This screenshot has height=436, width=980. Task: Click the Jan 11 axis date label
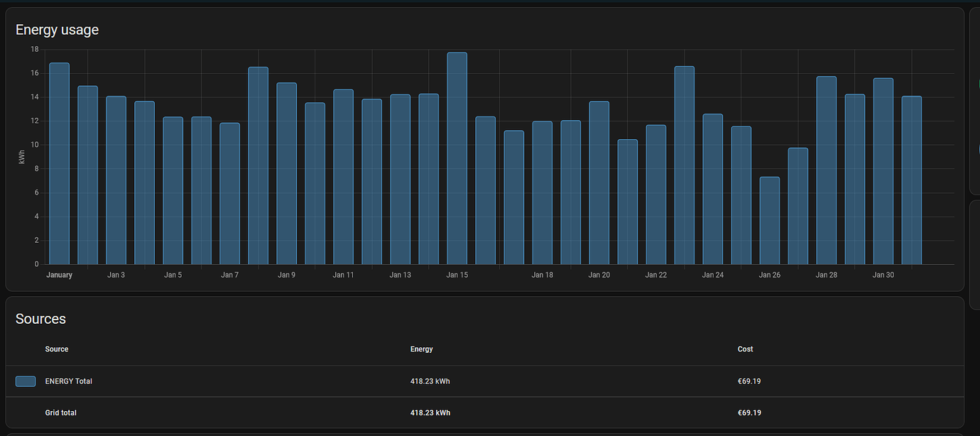pyautogui.click(x=343, y=275)
